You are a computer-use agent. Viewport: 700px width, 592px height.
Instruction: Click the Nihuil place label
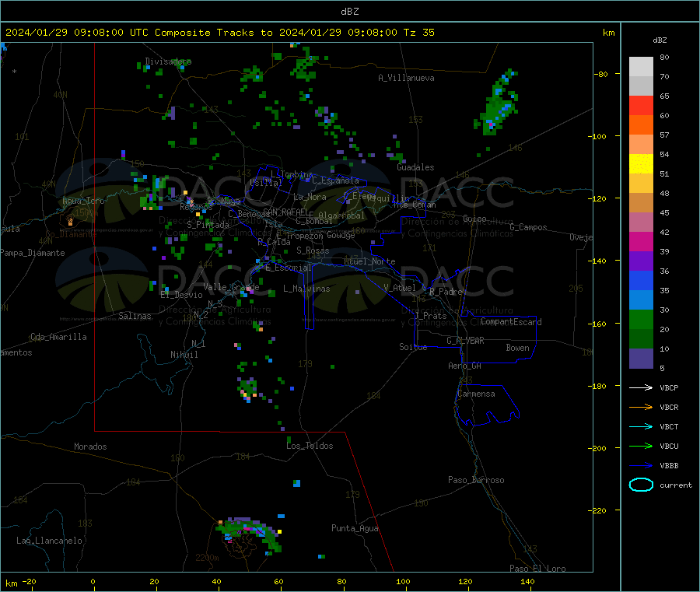[x=184, y=355]
